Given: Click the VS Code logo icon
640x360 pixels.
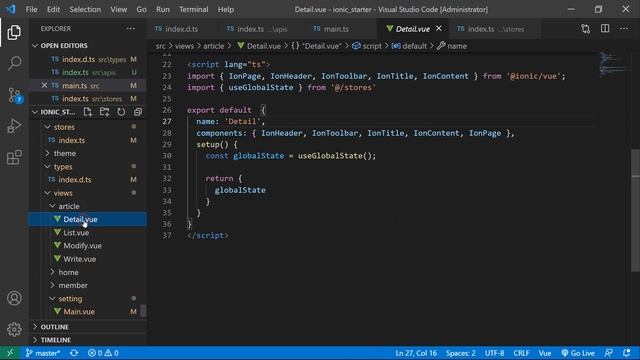Looking at the screenshot, I should click(11, 9).
